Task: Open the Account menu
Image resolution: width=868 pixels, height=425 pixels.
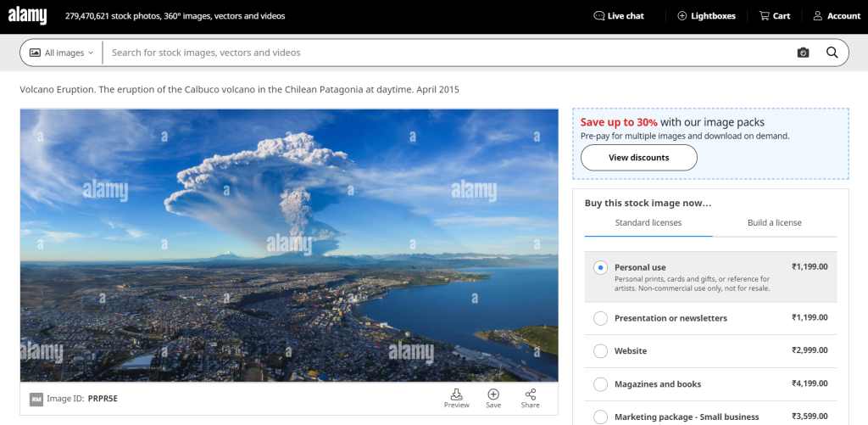Action: 837,16
